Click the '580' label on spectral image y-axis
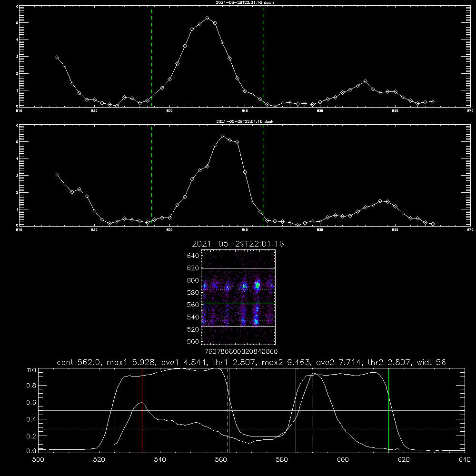The width and height of the screenshot is (476, 476). click(x=193, y=293)
